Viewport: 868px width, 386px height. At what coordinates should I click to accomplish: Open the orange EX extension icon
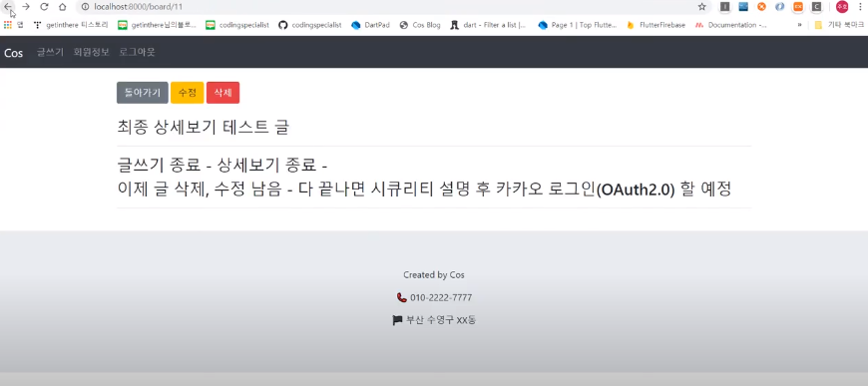(798, 7)
